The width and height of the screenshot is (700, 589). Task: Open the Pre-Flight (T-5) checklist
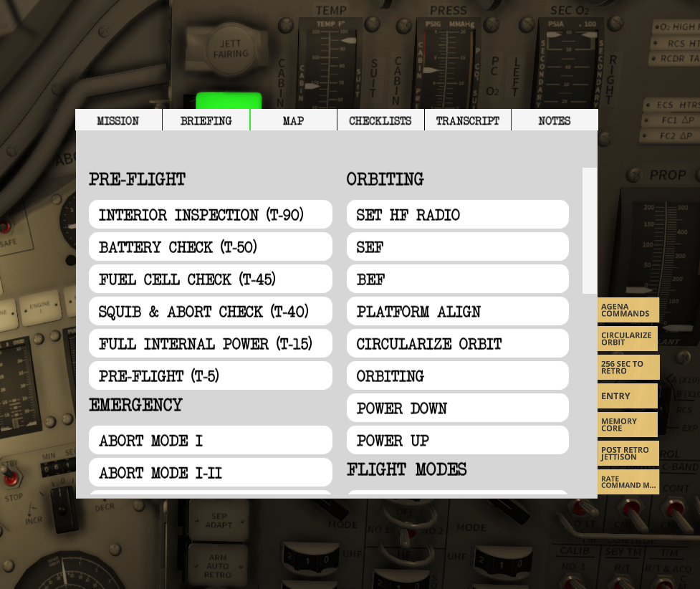(210, 376)
